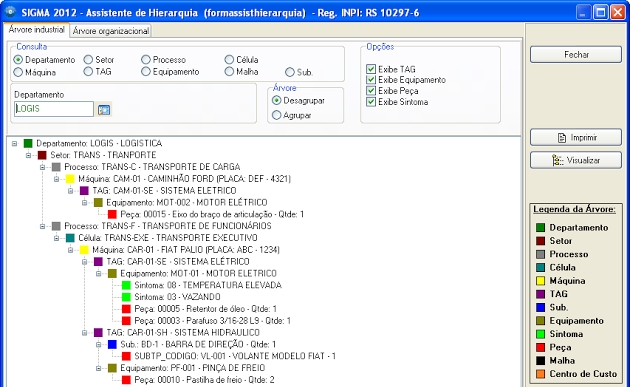
Task: Select the Agrupar radio button
Action: 276,115
